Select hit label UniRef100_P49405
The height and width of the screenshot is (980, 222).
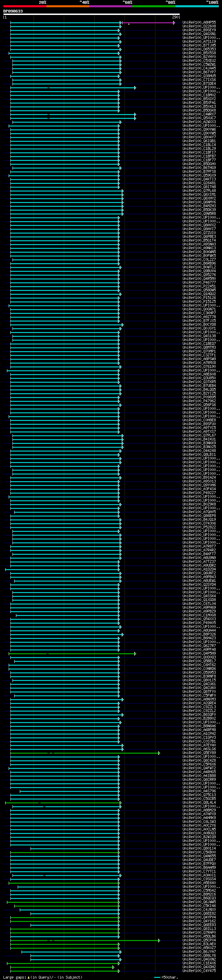199,623
